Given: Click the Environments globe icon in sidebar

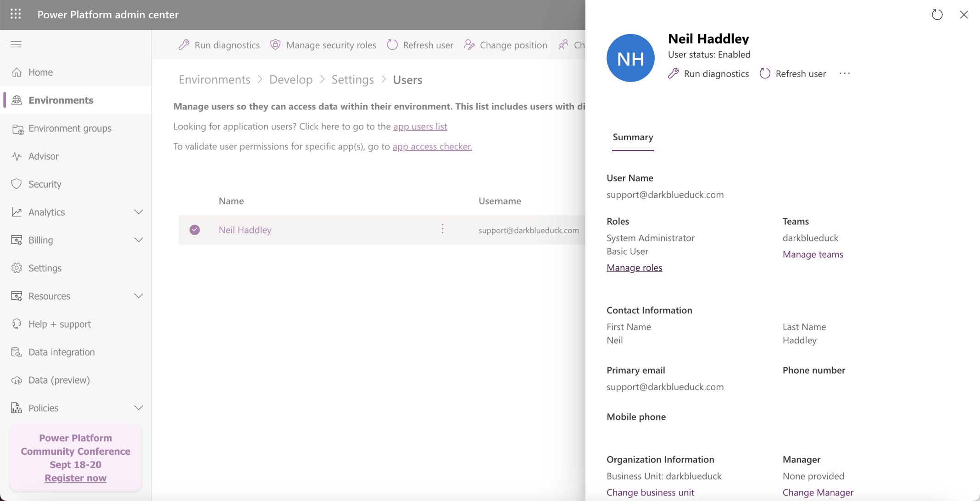Looking at the screenshot, I should [17, 100].
